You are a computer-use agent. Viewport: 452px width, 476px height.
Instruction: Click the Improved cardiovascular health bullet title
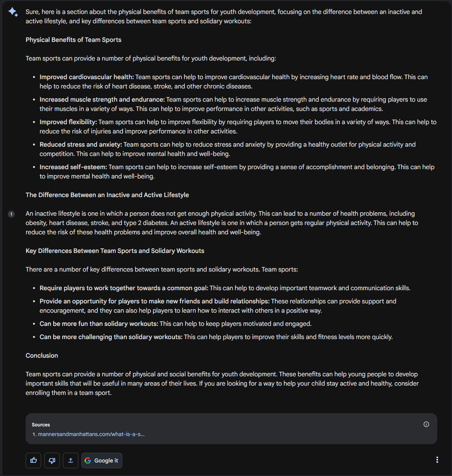[87, 77]
